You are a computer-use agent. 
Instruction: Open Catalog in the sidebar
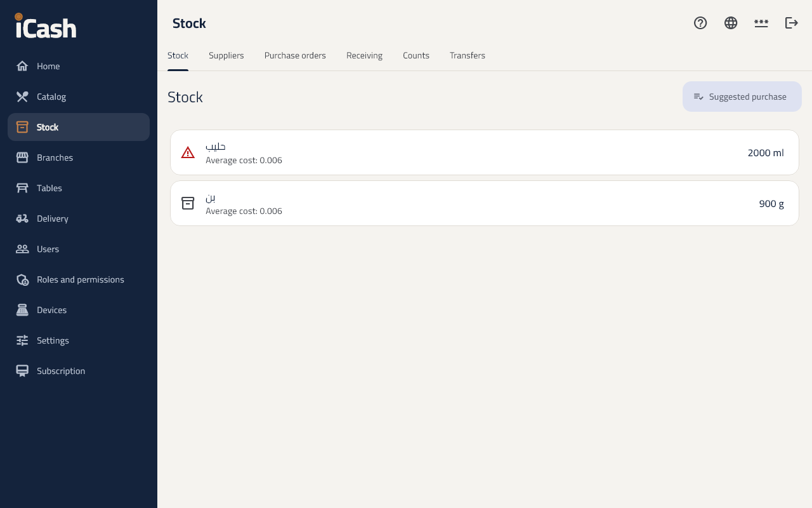point(79,97)
